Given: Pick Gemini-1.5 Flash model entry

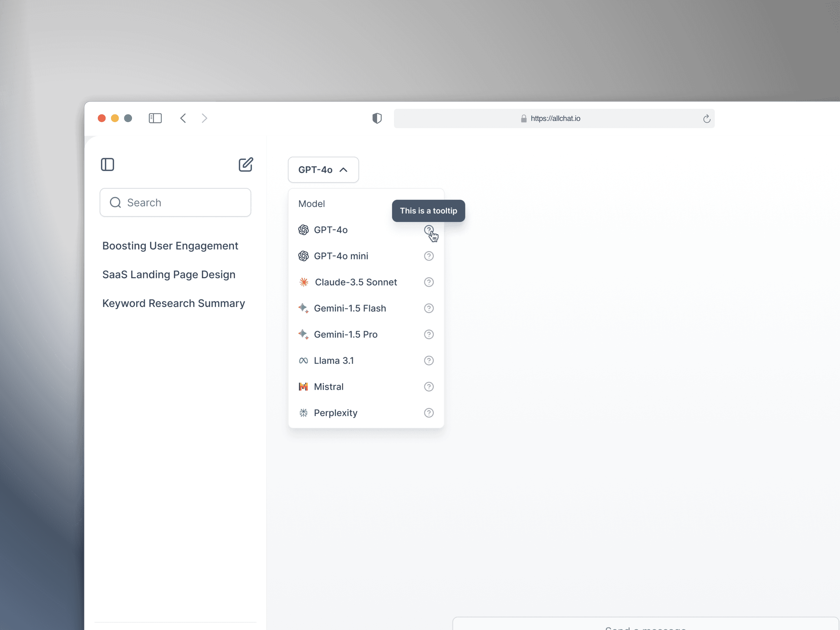Looking at the screenshot, I should click(x=349, y=308).
